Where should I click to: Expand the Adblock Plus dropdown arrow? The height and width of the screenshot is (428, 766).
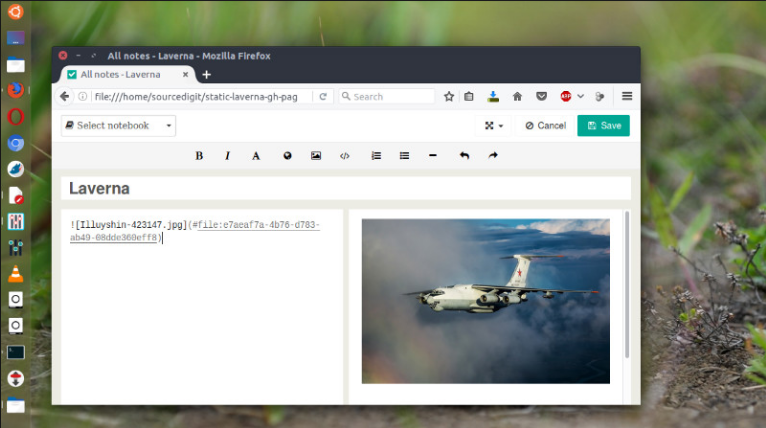click(580, 96)
